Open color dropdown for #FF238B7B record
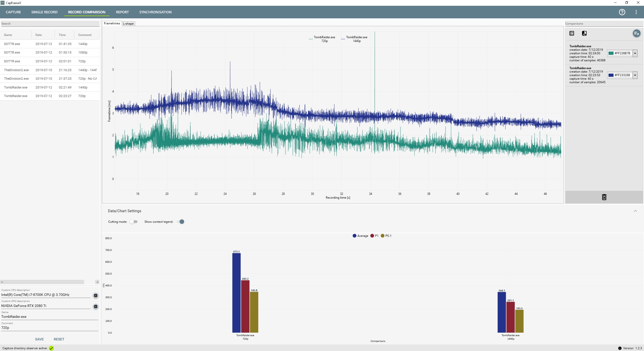The image size is (644, 351). [x=635, y=53]
